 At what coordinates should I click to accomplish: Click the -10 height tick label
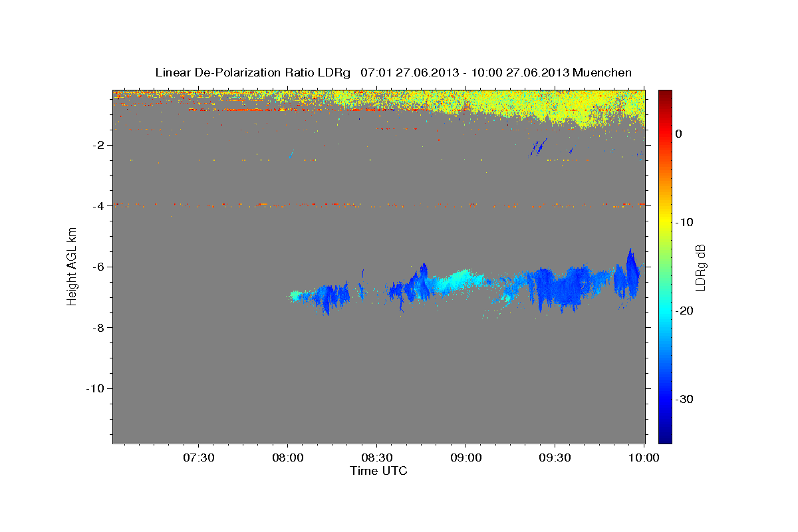tap(95, 388)
